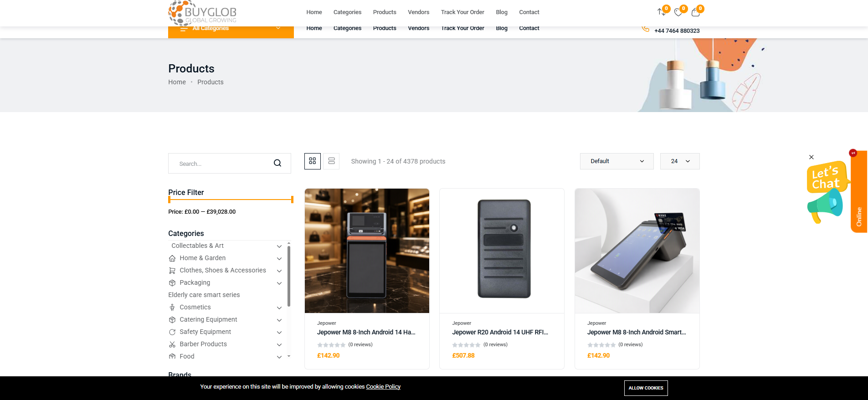
Task: Click the phone number +44 7464 880323
Action: [x=677, y=31]
